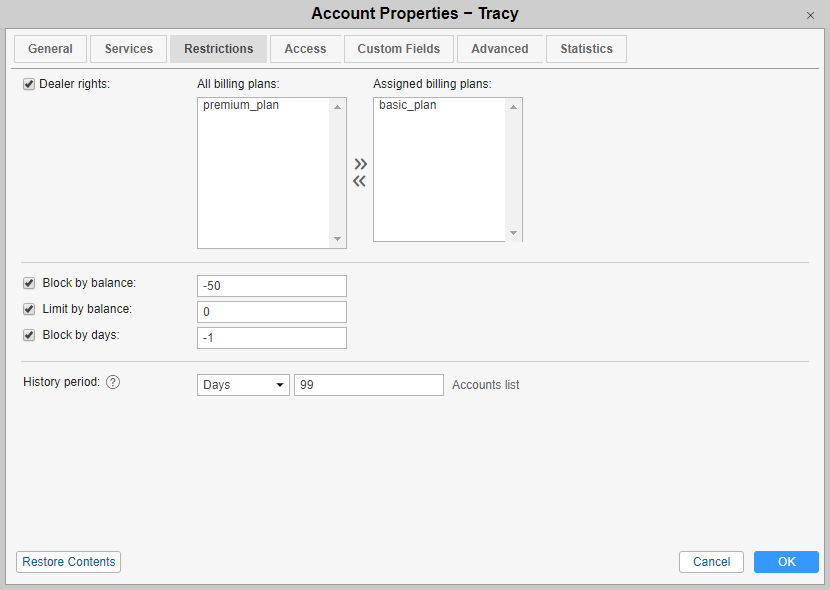Image resolution: width=830 pixels, height=590 pixels.
Task: Disable the Block by days checkbox
Action: click(x=29, y=335)
